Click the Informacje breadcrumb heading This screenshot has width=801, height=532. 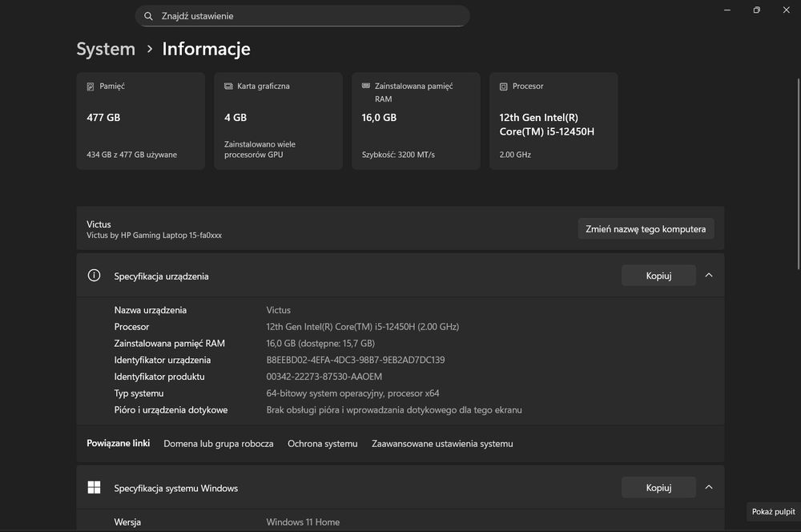(x=207, y=49)
